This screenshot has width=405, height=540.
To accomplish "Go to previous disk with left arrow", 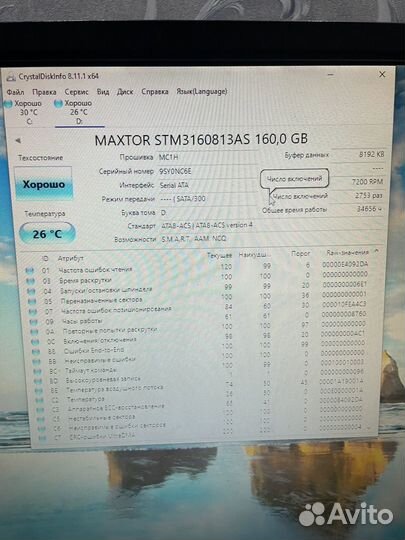I will click(x=18, y=140).
